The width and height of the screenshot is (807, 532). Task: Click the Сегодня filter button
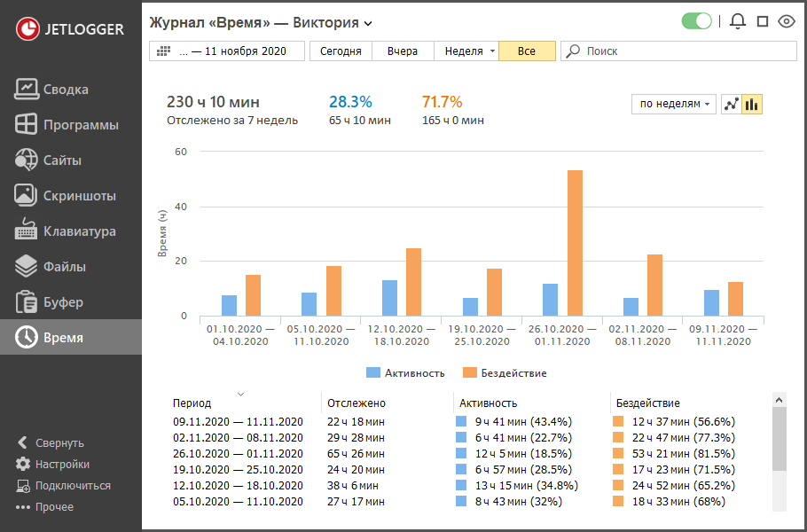(x=341, y=51)
